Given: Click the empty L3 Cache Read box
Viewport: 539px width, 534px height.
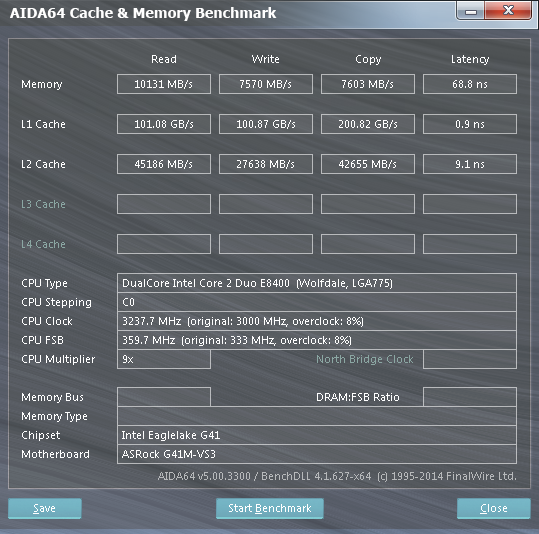Looking at the screenshot, I should click(x=164, y=204).
